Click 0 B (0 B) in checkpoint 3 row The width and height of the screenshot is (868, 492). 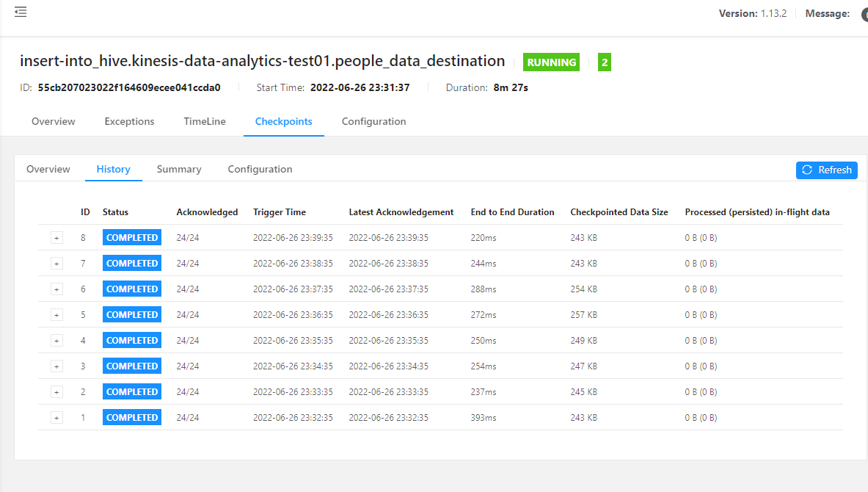tap(701, 366)
